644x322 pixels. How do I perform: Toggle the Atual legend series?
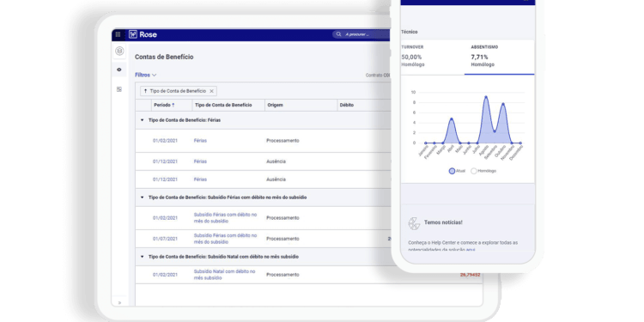[457, 171]
